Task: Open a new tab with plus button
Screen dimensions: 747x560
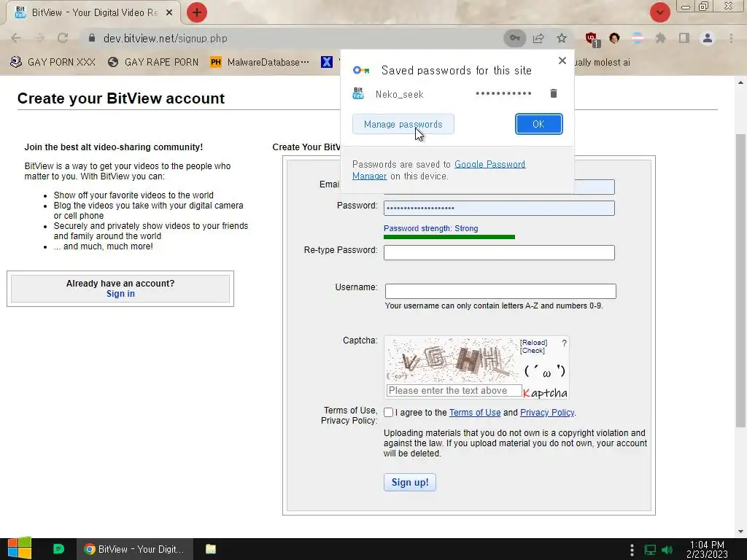Action: [196, 12]
